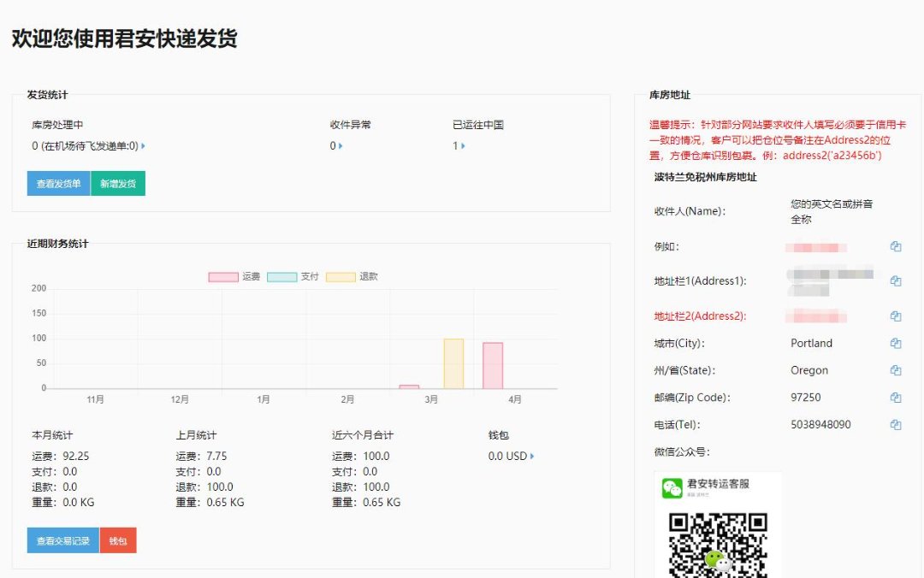Open 查看交易记录 transaction records
This screenshot has height=578, width=924.
click(x=62, y=540)
